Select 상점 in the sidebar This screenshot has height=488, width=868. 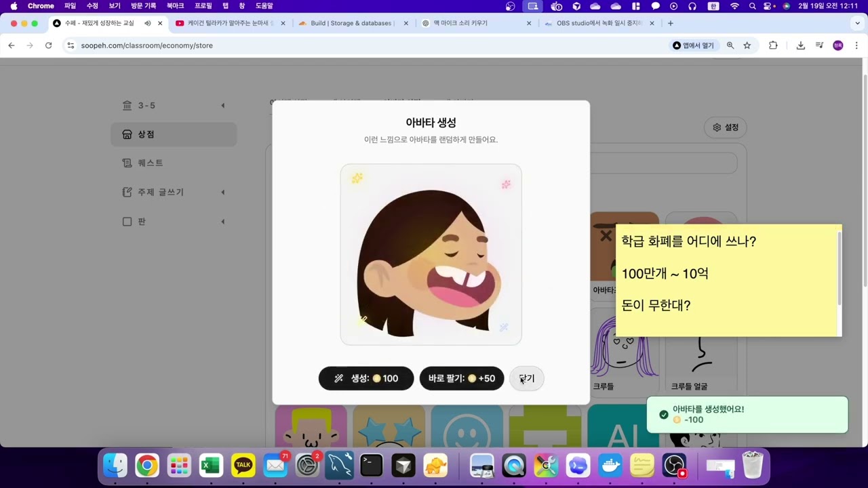coord(174,134)
